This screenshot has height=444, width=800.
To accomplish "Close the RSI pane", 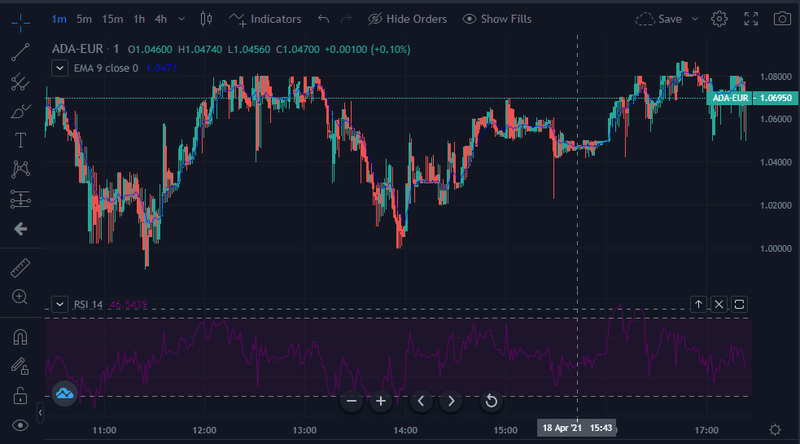I will pyautogui.click(x=719, y=305).
